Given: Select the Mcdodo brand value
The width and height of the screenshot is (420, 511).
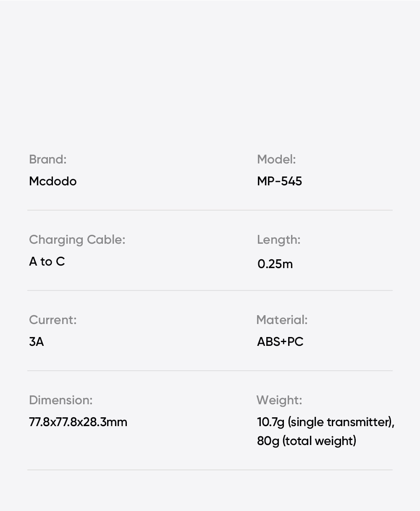Looking at the screenshot, I should (x=52, y=182).
